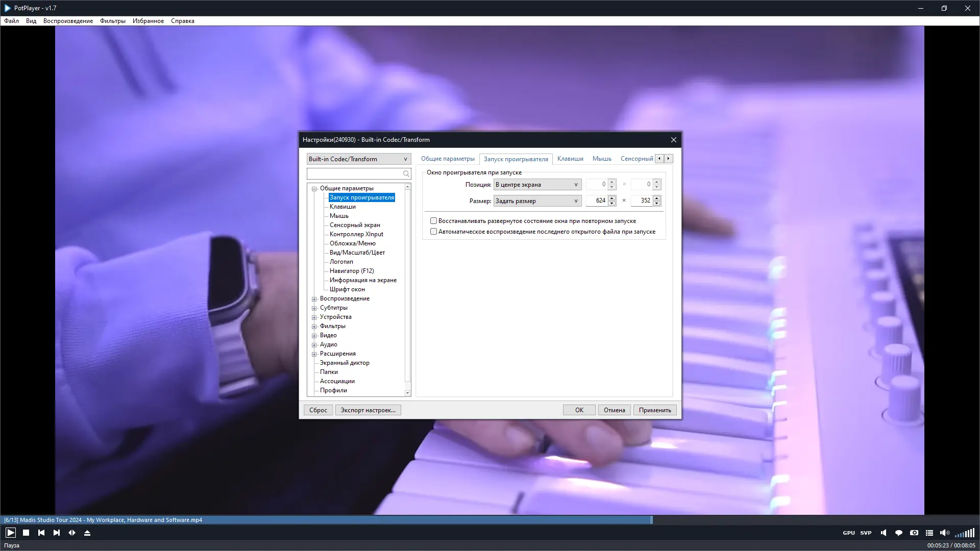Open the Фильтры menu
This screenshot has width=980, height=551.
[x=112, y=21]
